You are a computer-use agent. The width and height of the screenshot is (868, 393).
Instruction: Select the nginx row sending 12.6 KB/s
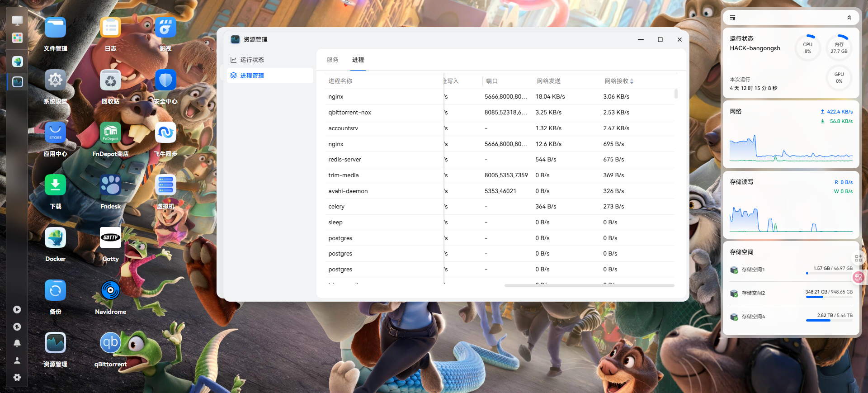[500, 144]
